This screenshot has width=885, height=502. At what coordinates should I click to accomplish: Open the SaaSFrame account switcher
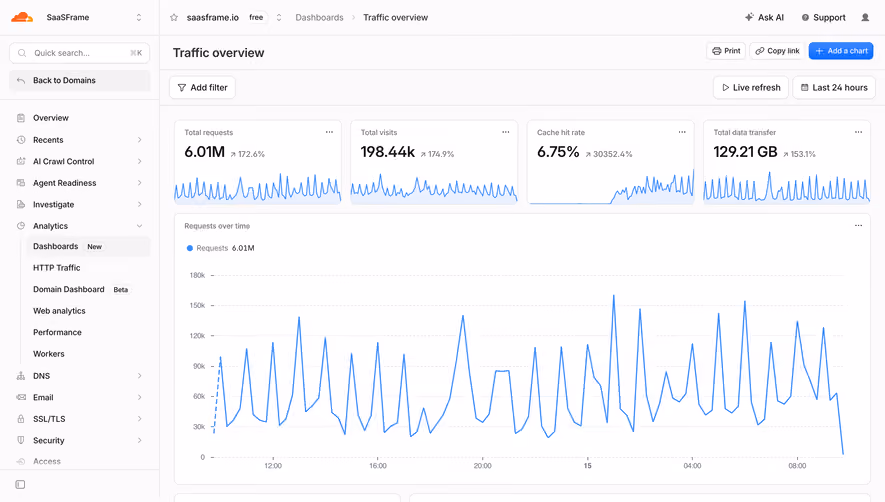click(139, 18)
